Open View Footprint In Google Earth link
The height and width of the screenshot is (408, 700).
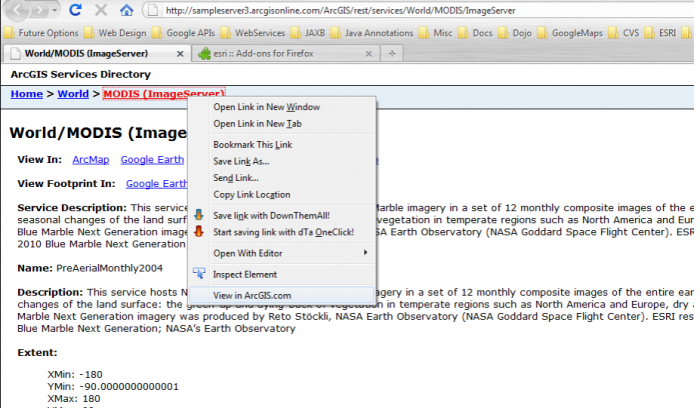tap(157, 184)
